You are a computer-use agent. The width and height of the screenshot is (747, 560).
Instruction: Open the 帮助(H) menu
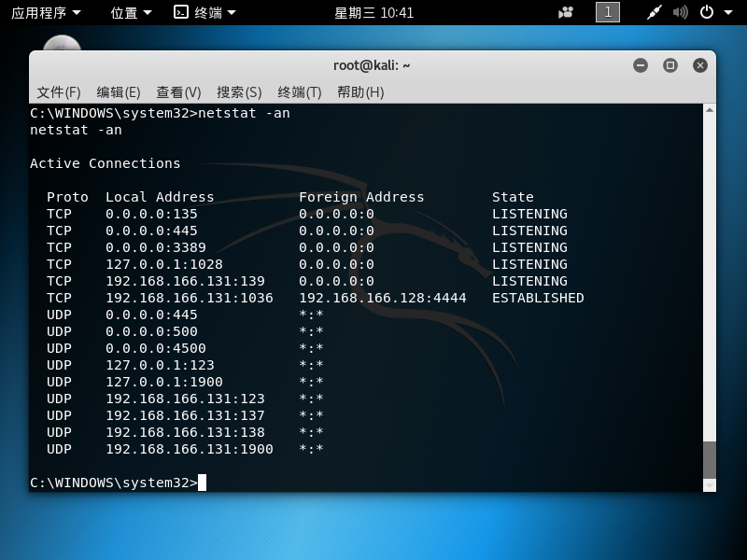(x=360, y=91)
